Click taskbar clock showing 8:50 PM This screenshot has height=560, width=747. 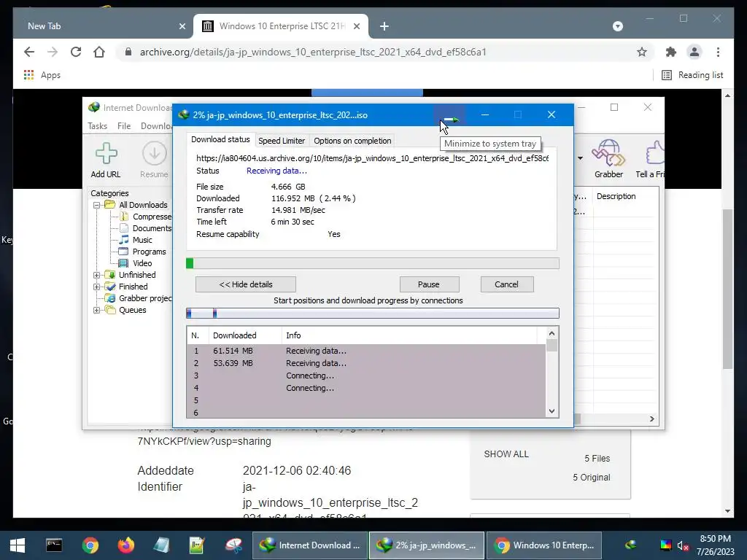coord(715,545)
